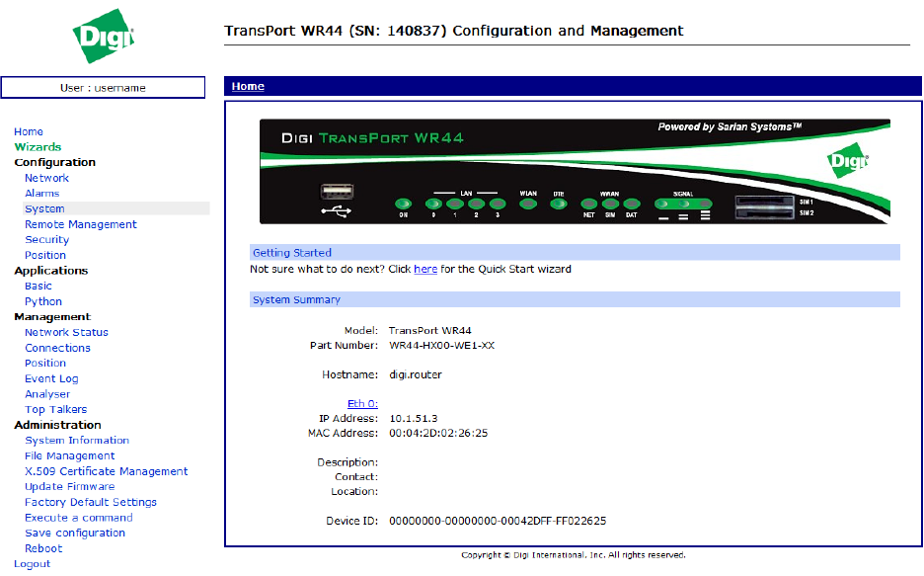Click 'here' Quick Start wizard link
The height and width of the screenshot is (576, 924).
425,269
